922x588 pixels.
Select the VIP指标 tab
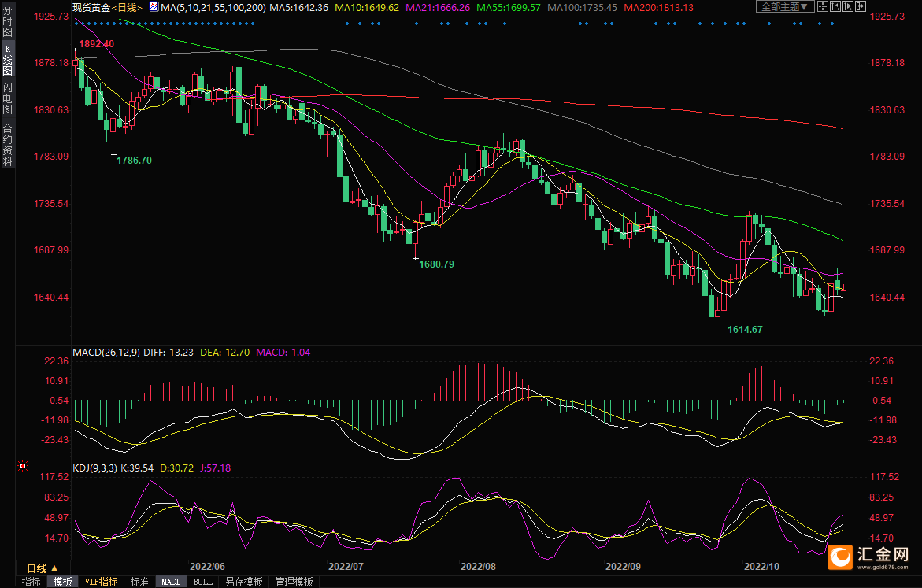102,582
